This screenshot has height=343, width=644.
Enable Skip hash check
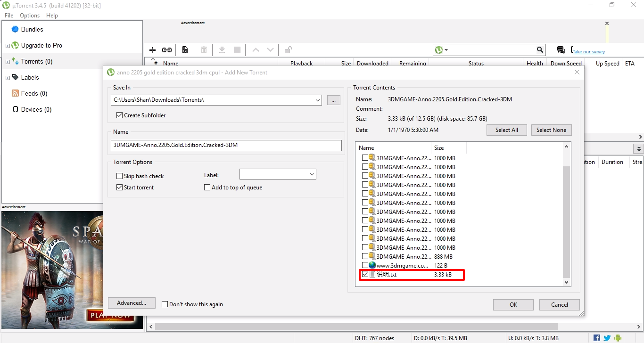tap(119, 176)
